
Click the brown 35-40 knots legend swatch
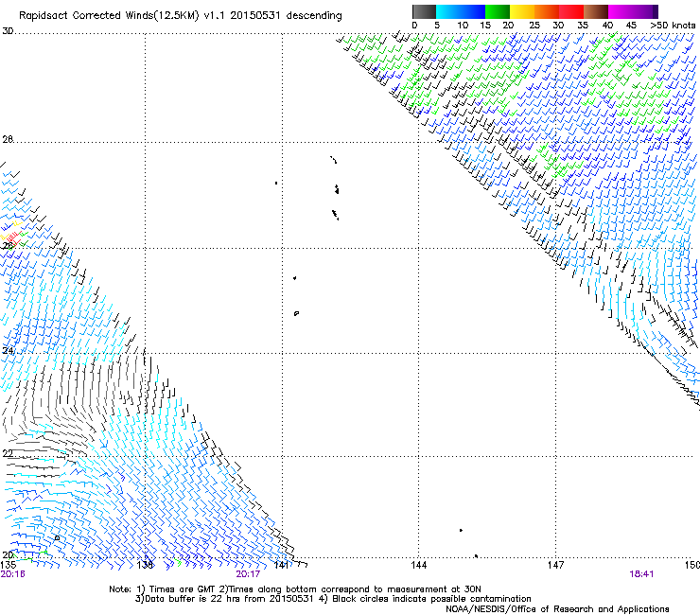(596, 11)
